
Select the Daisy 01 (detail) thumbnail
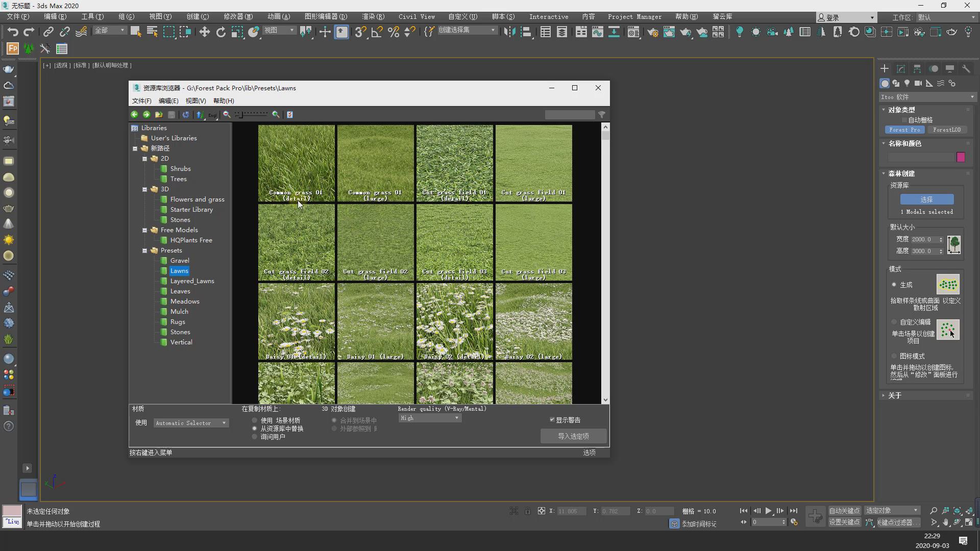(x=296, y=321)
